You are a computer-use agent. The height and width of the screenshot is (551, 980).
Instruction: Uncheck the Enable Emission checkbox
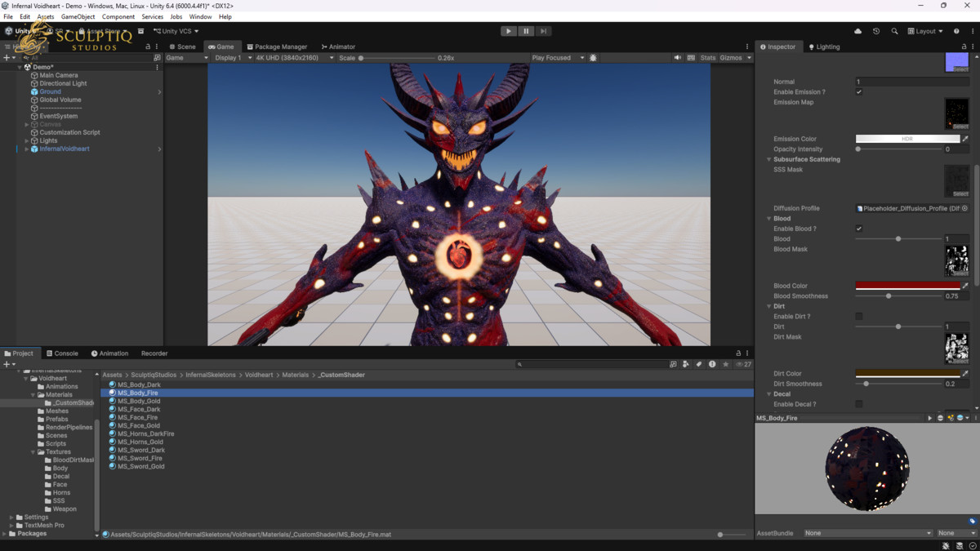(859, 92)
